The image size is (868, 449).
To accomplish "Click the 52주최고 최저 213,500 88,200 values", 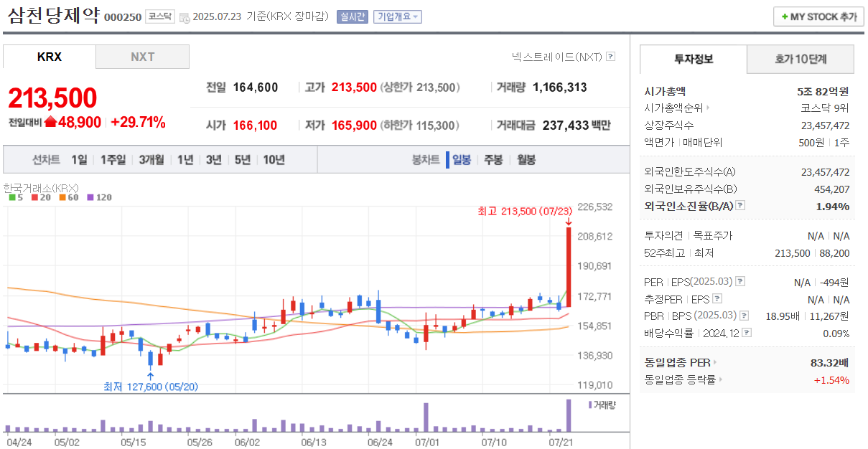I will [x=813, y=253].
